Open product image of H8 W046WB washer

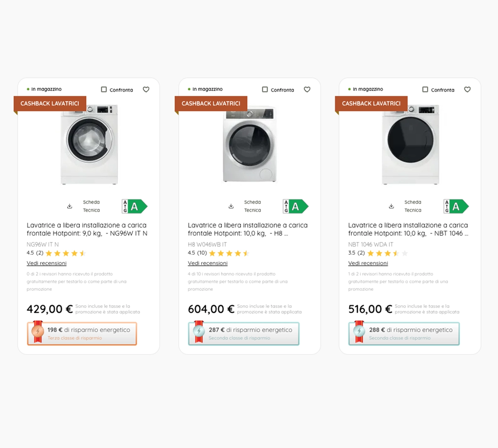pyautogui.click(x=249, y=144)
